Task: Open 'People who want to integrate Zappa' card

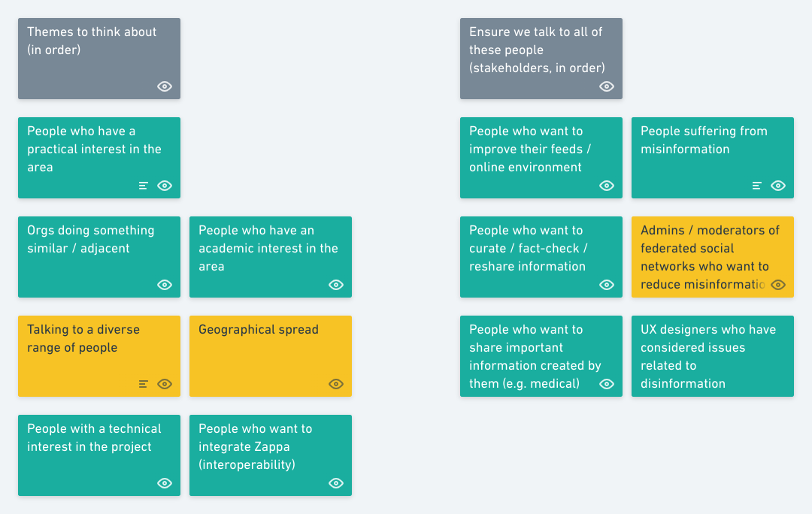Action: point(271,455)
